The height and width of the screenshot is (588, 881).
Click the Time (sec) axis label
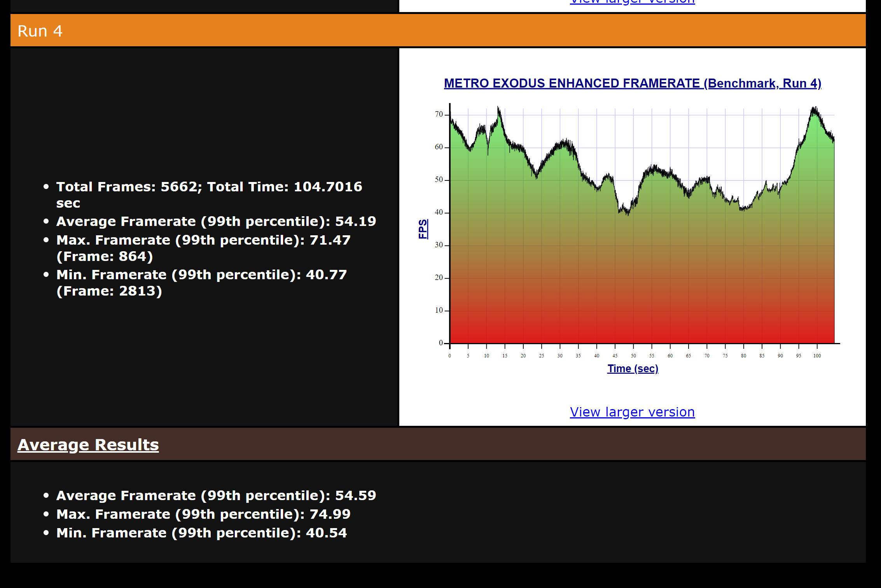pos(633,368)
